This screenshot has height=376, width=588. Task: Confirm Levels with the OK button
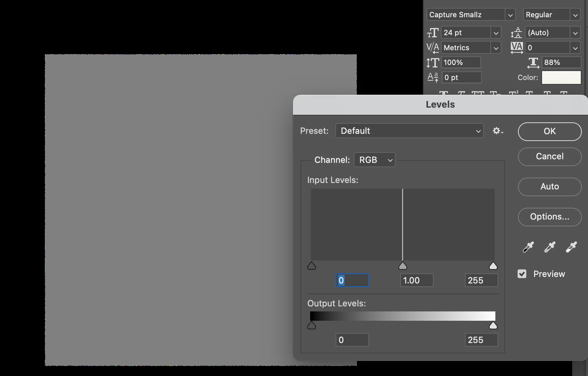550,131
